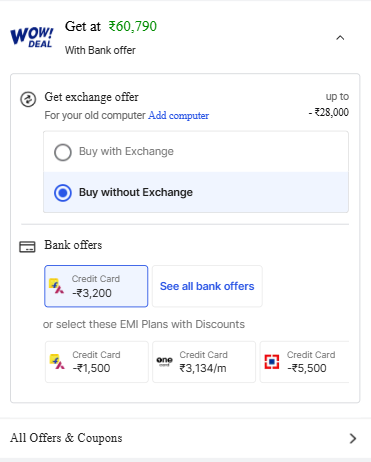Click Buy with Exchange option row
The height and width of the screenshot is (462, 371).
coord(196,152)
